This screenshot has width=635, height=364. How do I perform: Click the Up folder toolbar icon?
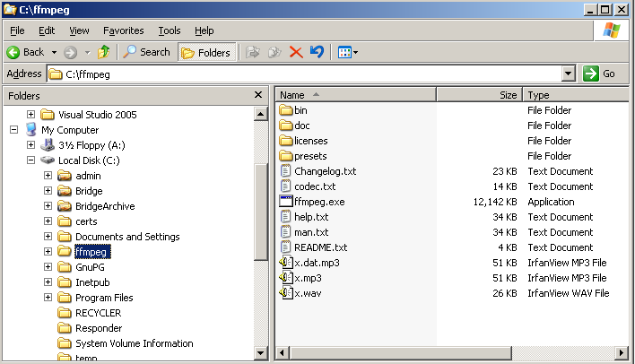coord(103,52)
